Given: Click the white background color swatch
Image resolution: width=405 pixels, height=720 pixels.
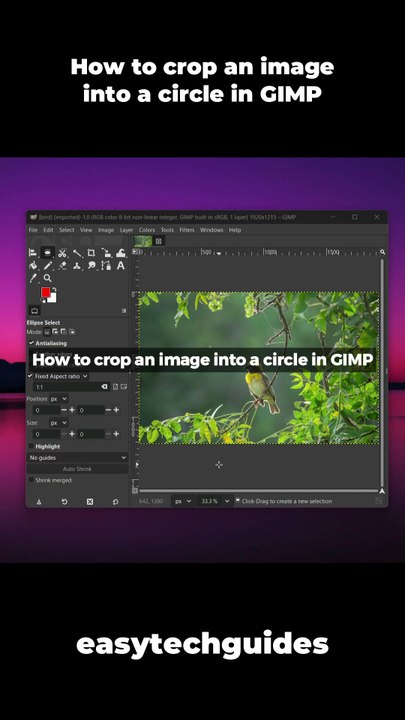Looking at the screenshot, I should 52,298.
